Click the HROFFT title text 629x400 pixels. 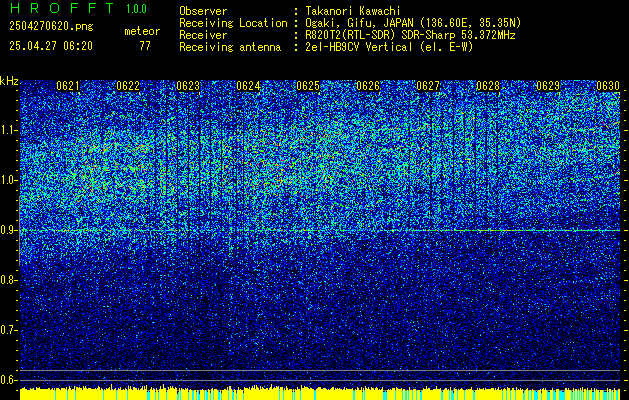61,8
